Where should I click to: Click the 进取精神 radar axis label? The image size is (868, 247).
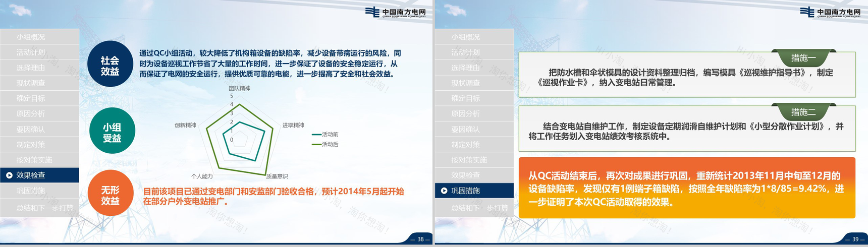(293, 125)
